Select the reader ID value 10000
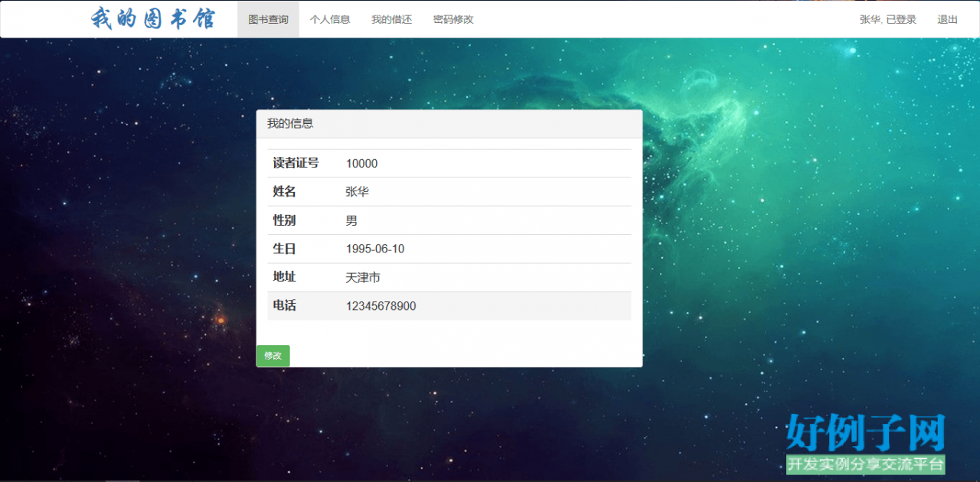This screenshot has width=980, height=482. click(361, 164)
